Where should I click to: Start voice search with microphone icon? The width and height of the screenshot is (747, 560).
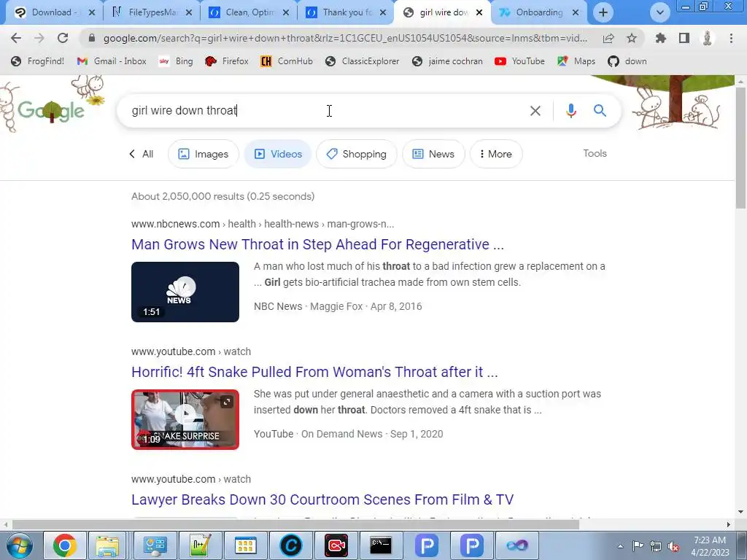click(x=570, y=111)
